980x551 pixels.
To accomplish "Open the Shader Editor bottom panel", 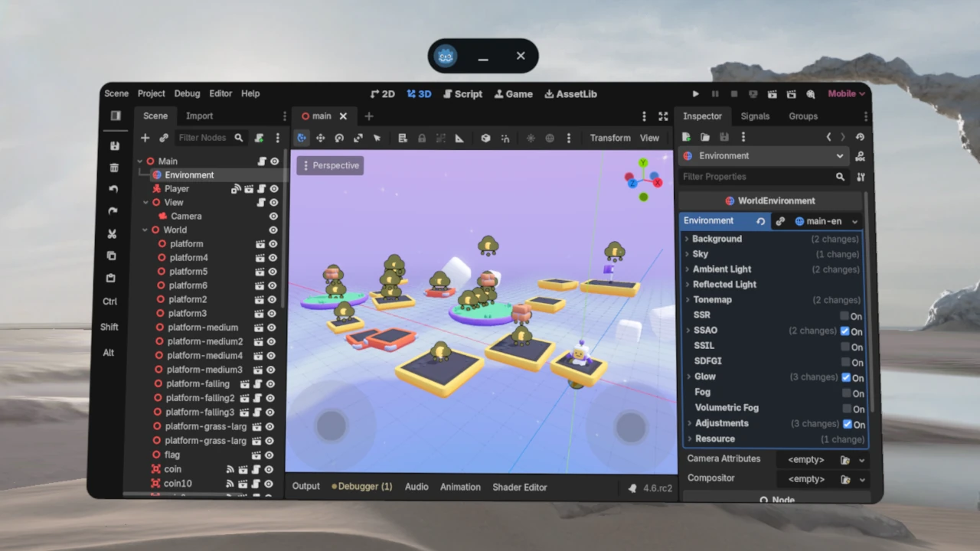I will (519, 487).
